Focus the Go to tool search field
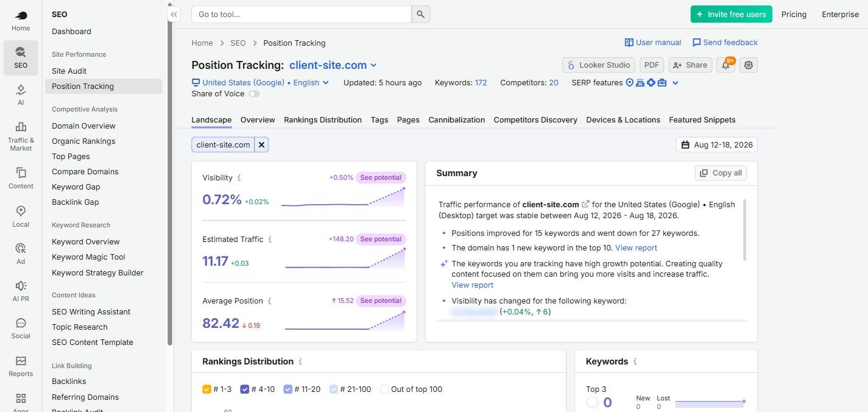 point(302,14)
